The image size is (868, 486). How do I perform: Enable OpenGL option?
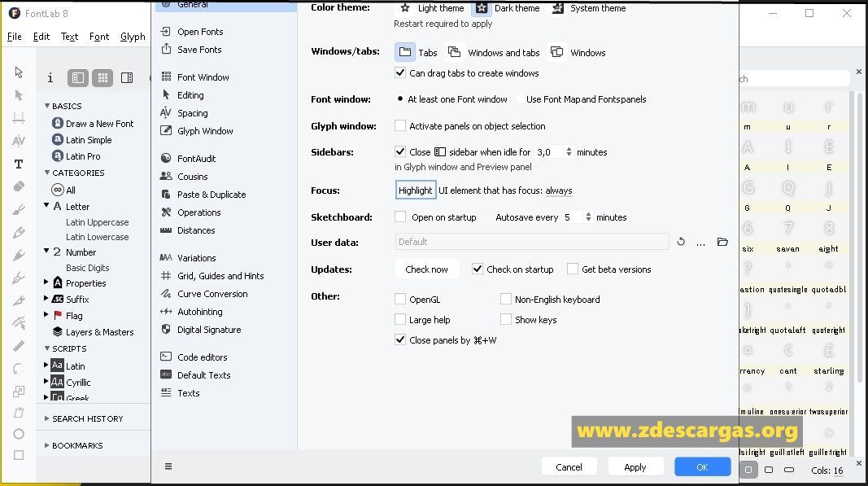click(x=400, y=299)
